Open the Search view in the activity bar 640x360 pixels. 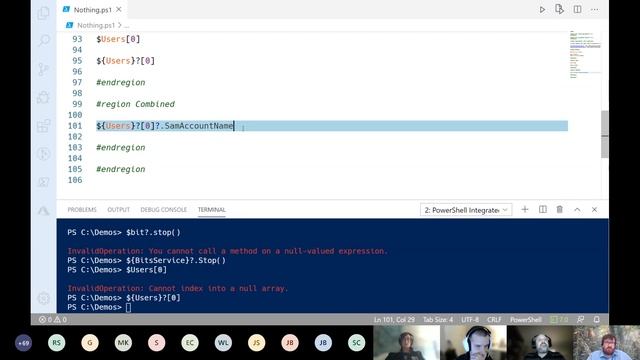43,40
